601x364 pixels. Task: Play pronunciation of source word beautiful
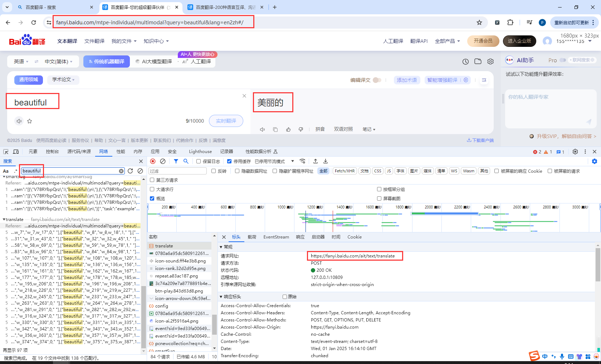point(19,121)
